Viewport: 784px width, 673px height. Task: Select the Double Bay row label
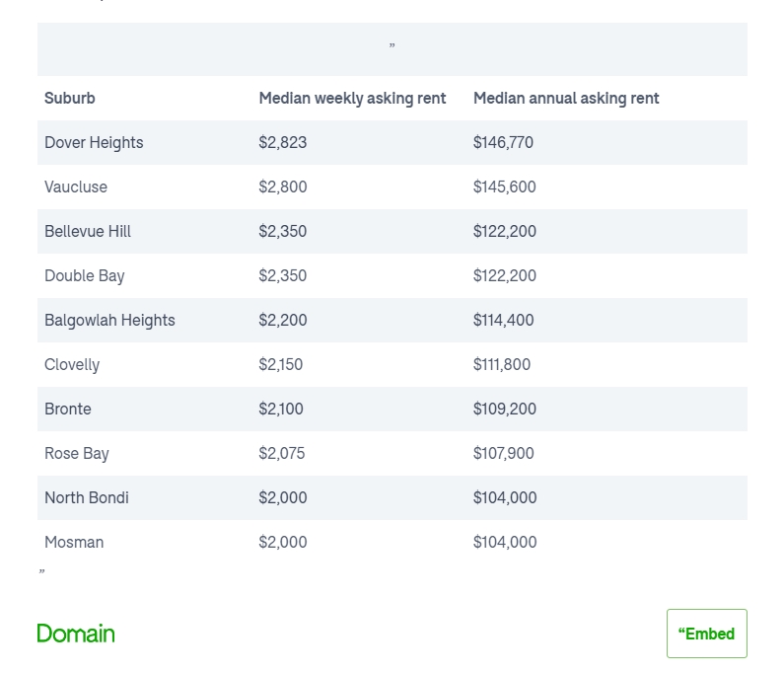pyautogui.click(x=85, y=276)
